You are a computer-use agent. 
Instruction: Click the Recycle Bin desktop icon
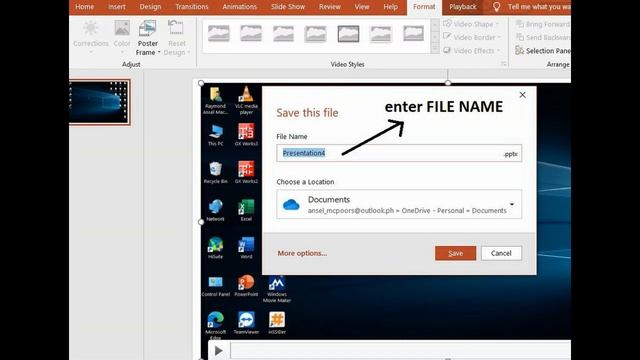pos(216,172)
